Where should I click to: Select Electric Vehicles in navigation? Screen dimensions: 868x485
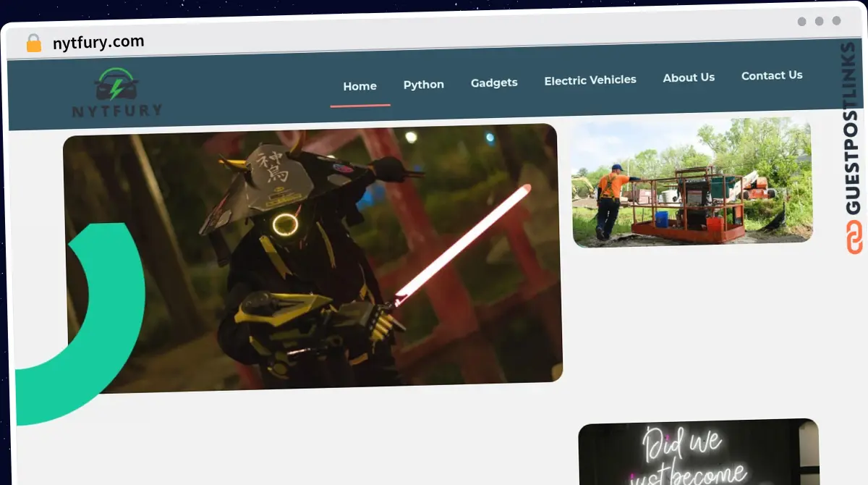[590, 80]
